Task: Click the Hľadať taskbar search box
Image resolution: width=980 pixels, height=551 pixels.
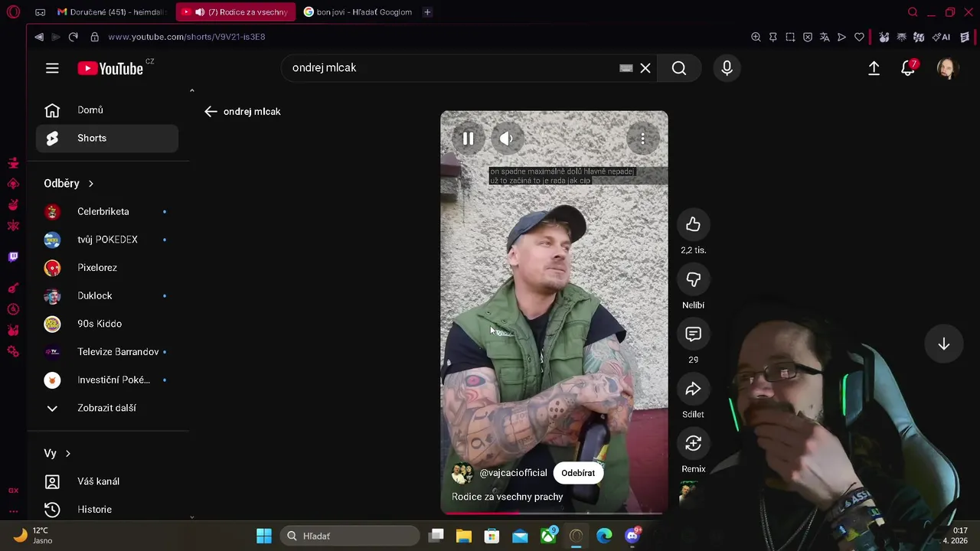Action: (350, 536)
